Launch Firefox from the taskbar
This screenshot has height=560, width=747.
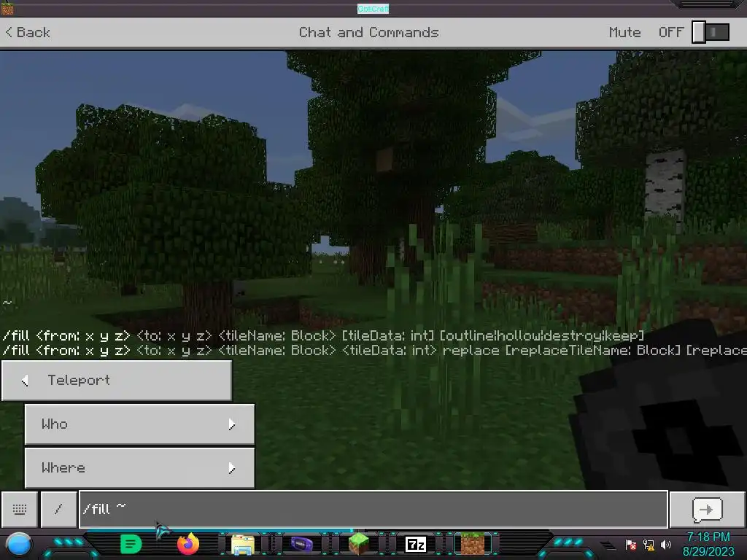tap(187, 544)
